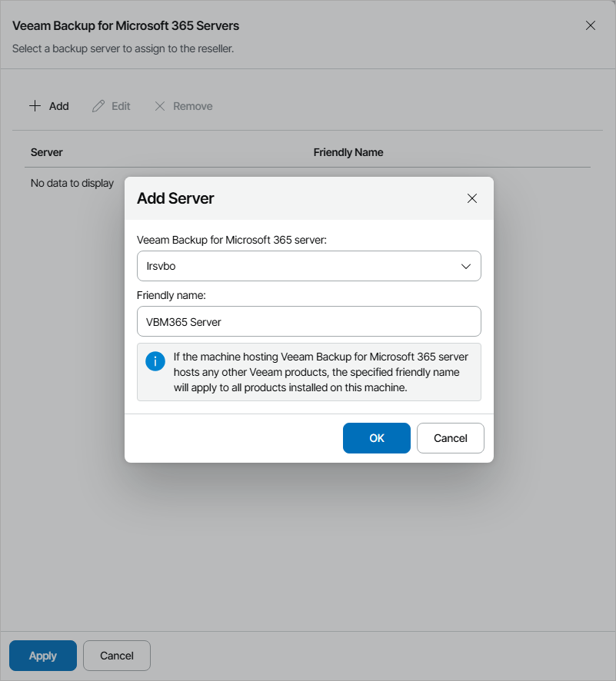Confirm server addition with OK
Viewport: 616px width, 681px height.
[376, 437]
